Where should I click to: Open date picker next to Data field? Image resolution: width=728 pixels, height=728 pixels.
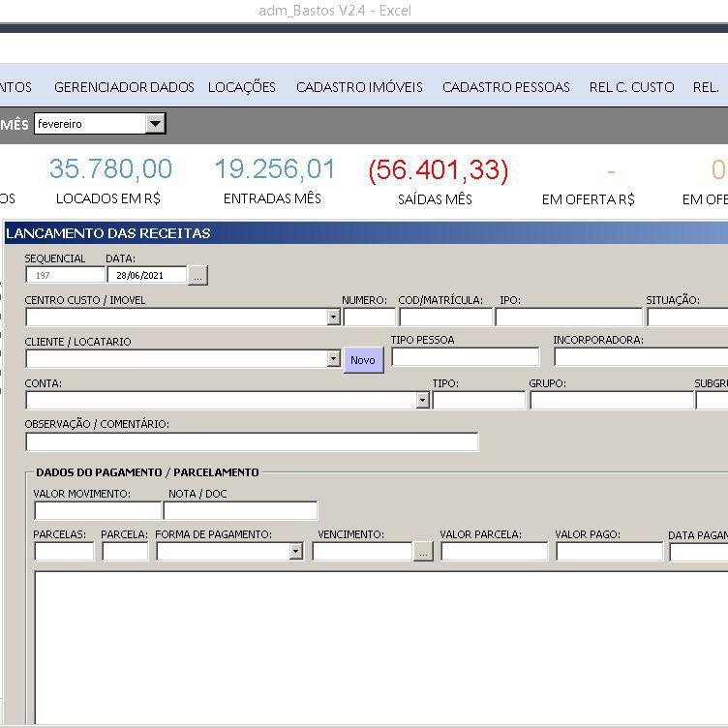[197, 276]
